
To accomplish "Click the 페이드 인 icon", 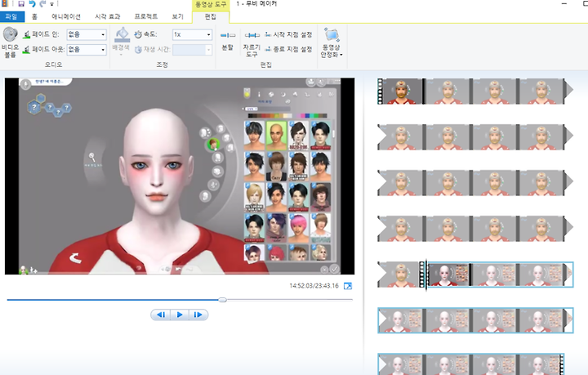I will pos(27,34).
